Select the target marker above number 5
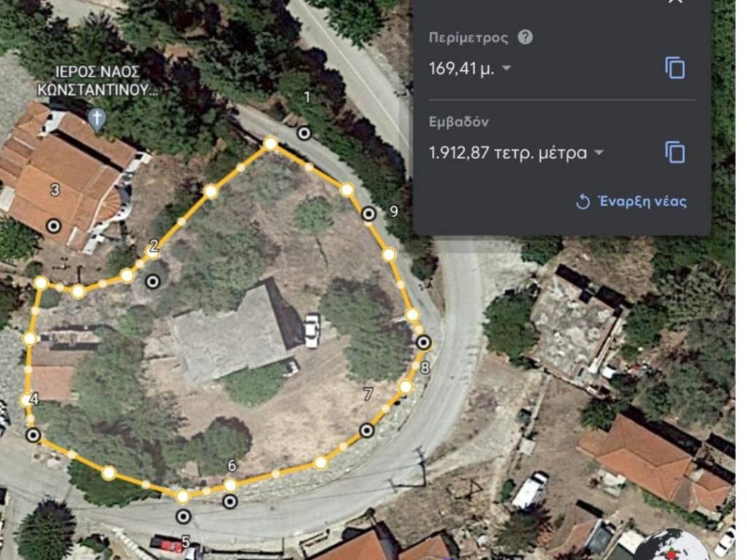The width and height of the screenshot is (747, 560). click(183, 517)
